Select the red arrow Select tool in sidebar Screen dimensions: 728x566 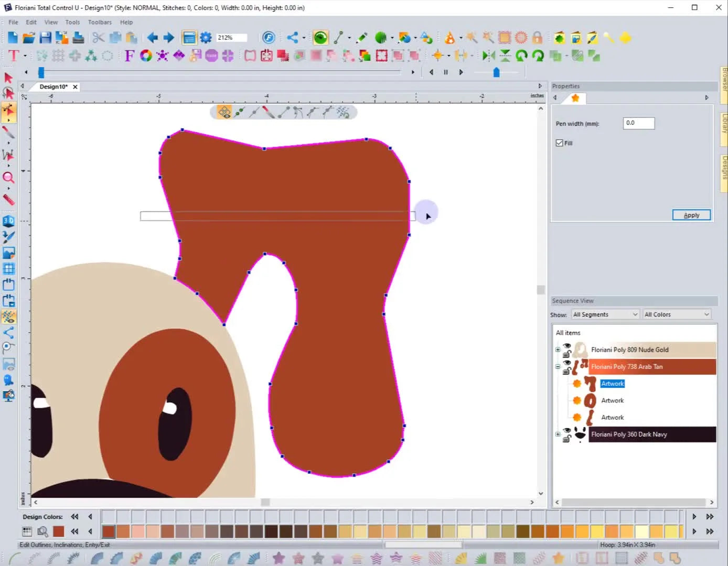pos(8,78)
